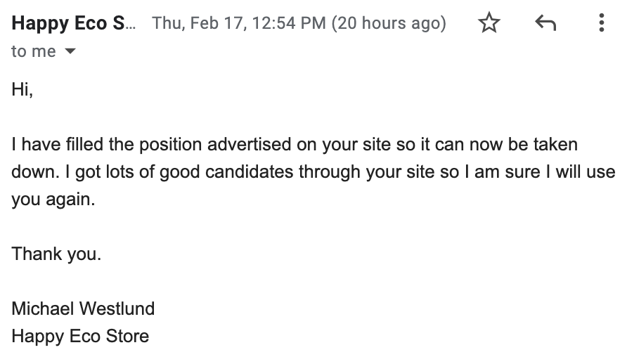Expand recipient details arrow beside "to me"
Image resolution: width=627 pixels, height=364 pixels.
point(70,52)
